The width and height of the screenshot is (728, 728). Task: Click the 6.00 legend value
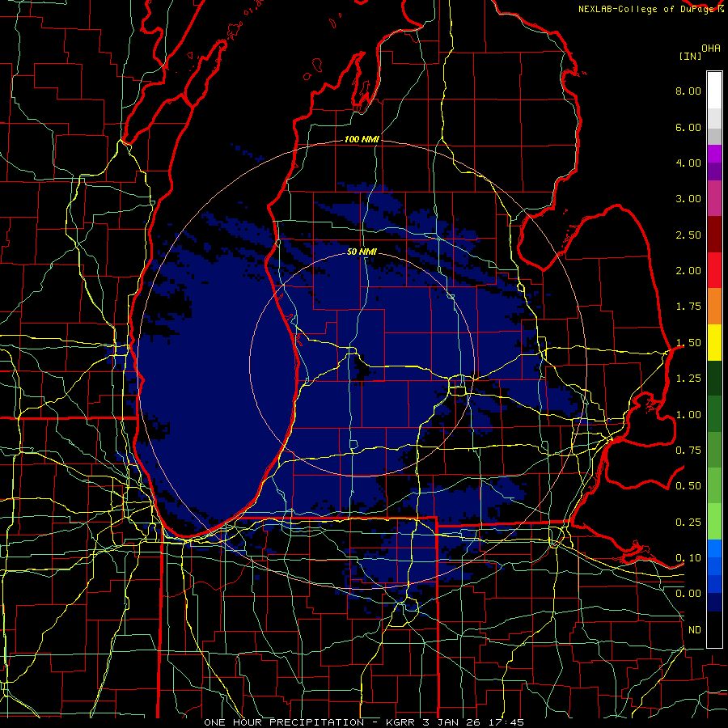click(x=688, y=127)
